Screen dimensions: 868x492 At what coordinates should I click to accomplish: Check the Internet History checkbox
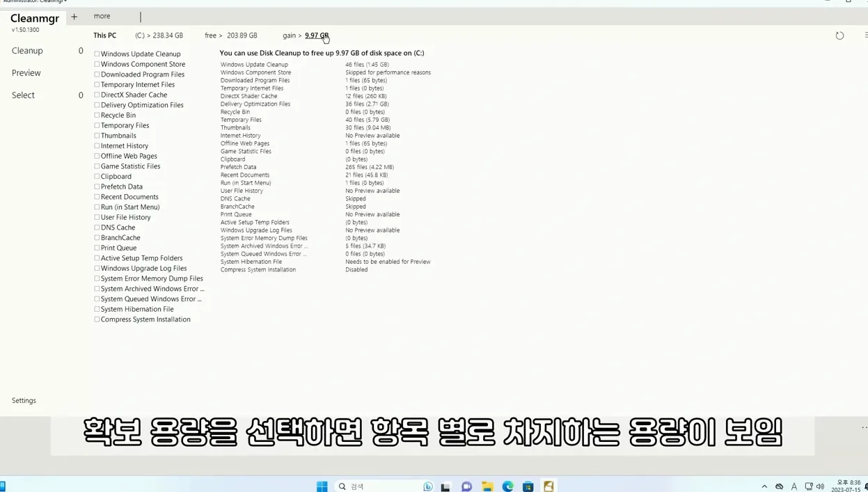97,145
